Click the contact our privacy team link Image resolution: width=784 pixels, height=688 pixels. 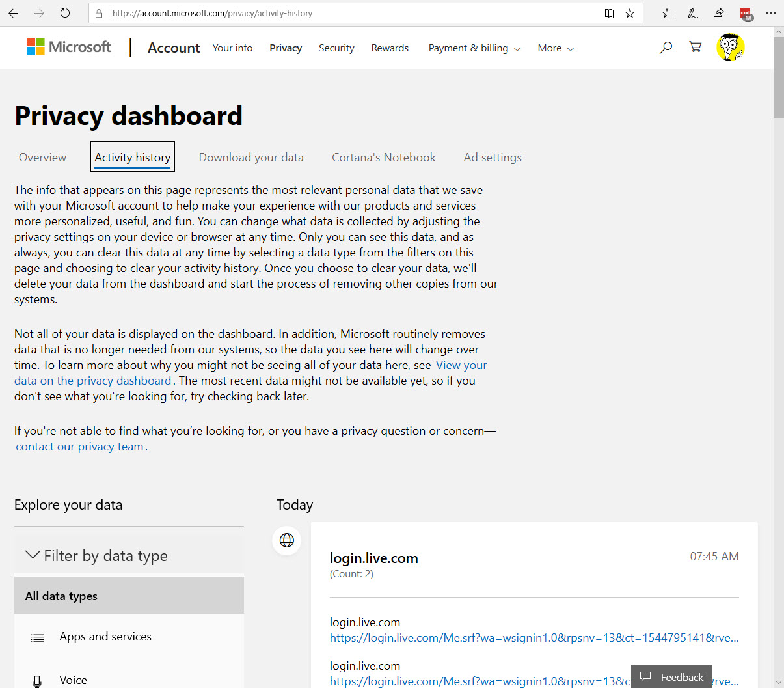coord(79,447)
